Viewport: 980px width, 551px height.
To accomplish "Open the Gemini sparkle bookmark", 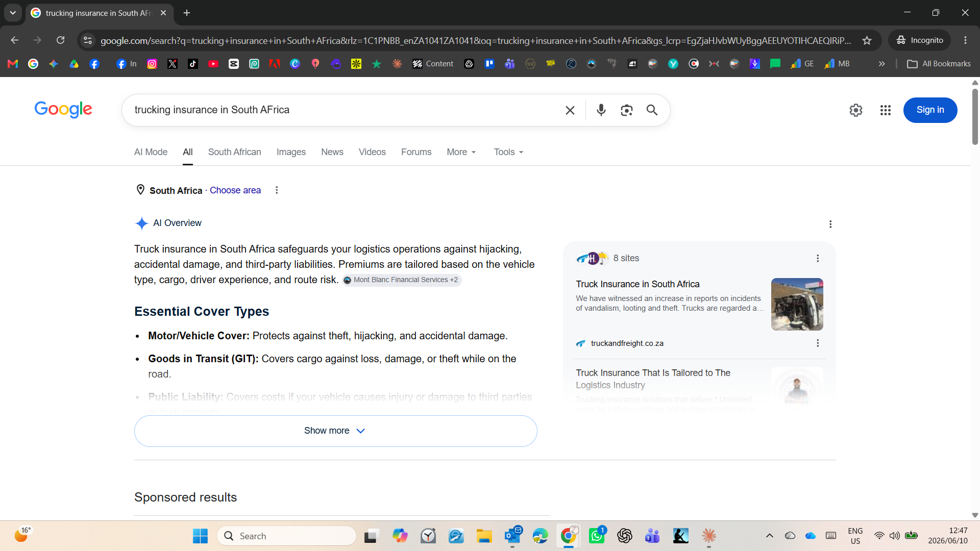I will [x=54, y=64].
